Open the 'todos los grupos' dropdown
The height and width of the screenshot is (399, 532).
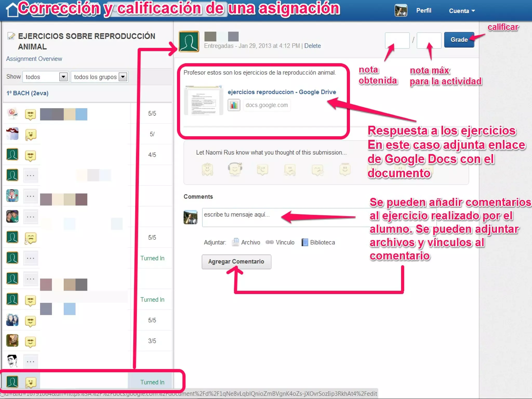[100, 77]
